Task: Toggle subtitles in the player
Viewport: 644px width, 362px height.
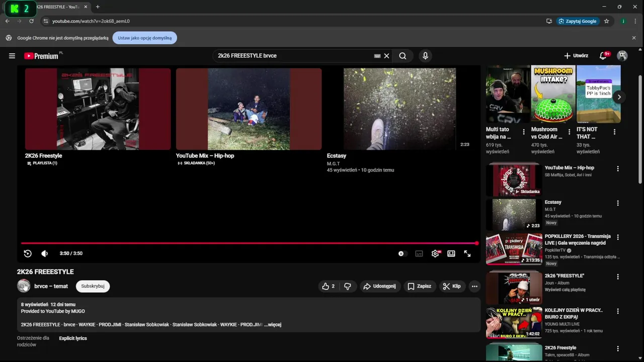Action: point(419,253)
